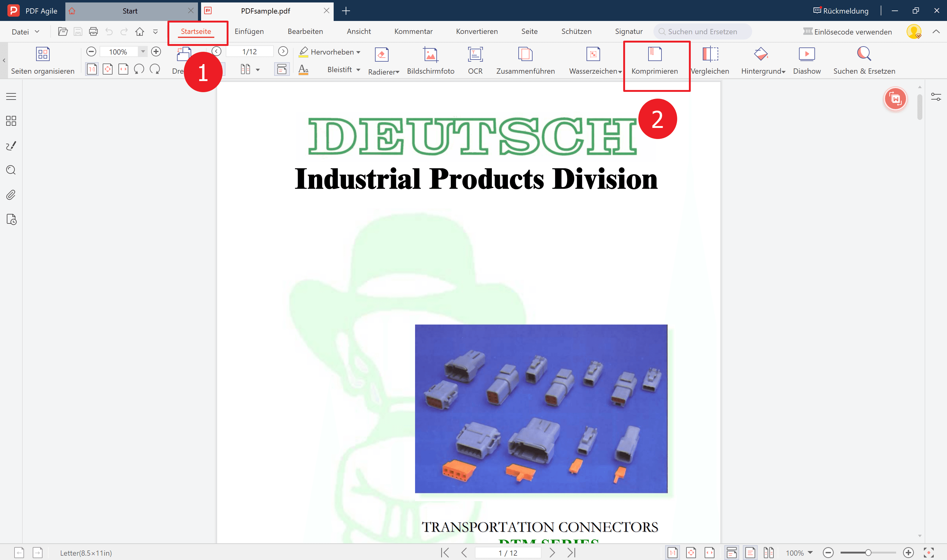Image resolution: width=947 pixels, height=560 pixels.
Task: Go to next page using ribbon arrow
Action: click(x=283, y=51)
